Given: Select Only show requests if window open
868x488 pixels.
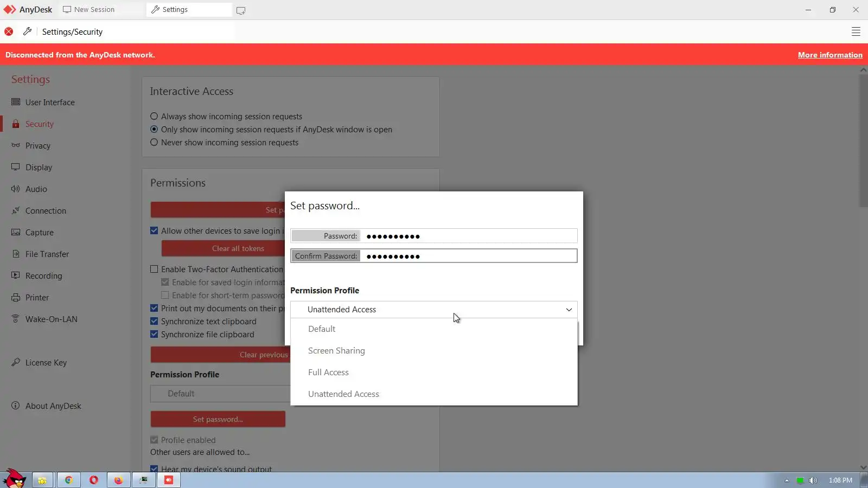Looking at the screenshot, I should coord(154,129).
